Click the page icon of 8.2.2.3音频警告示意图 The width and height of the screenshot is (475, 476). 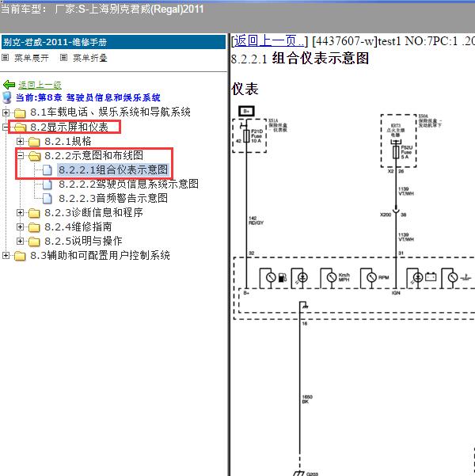tap(47, 198)
